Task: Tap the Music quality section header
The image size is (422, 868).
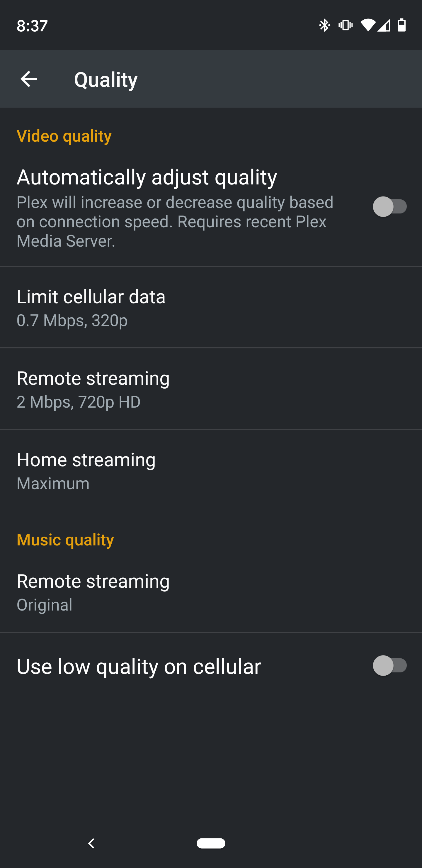Action: [x=65, y=540]
